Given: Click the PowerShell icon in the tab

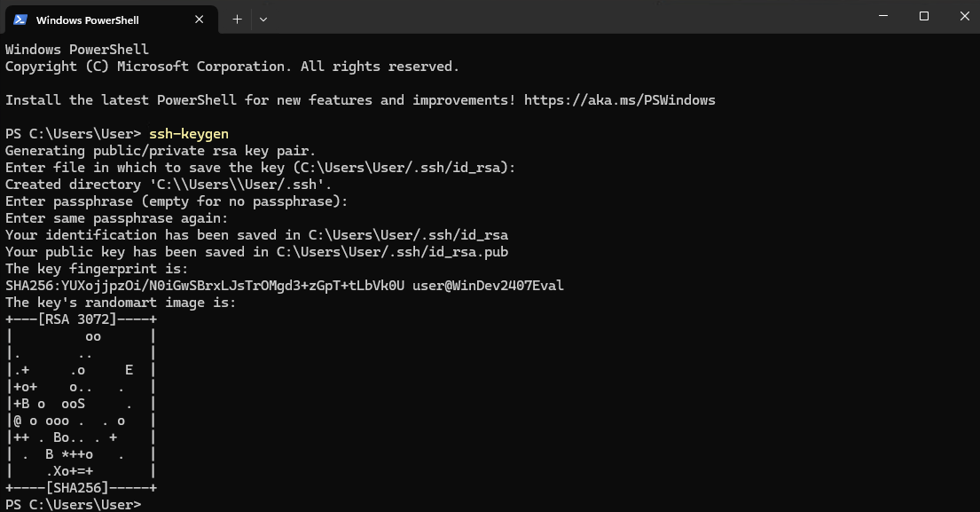Looking at the screenshot, I should pyautogui.click(x=20, y=20).
